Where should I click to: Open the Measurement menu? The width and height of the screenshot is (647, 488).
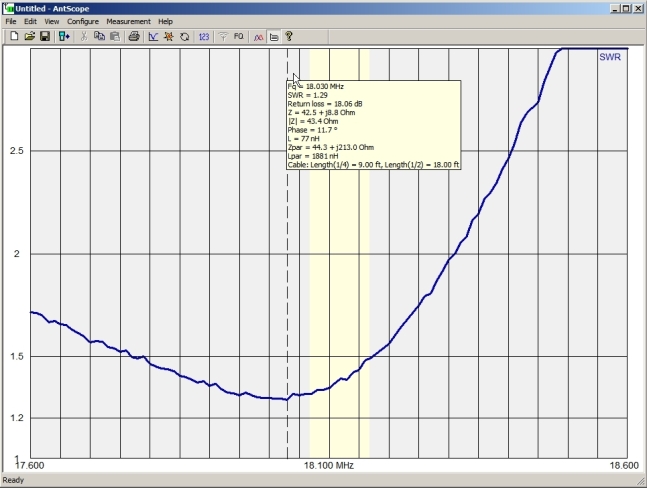click(x=128, y=21)
